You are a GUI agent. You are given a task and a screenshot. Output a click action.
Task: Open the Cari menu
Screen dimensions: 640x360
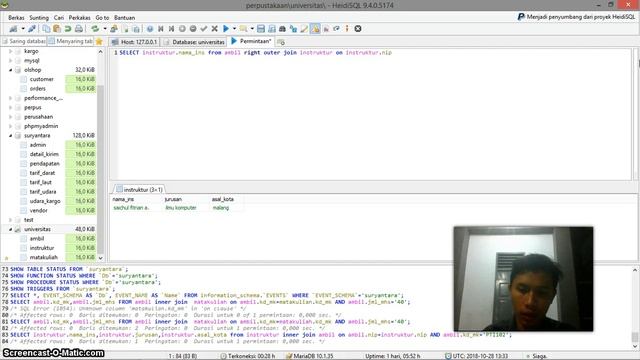point(59,18)
